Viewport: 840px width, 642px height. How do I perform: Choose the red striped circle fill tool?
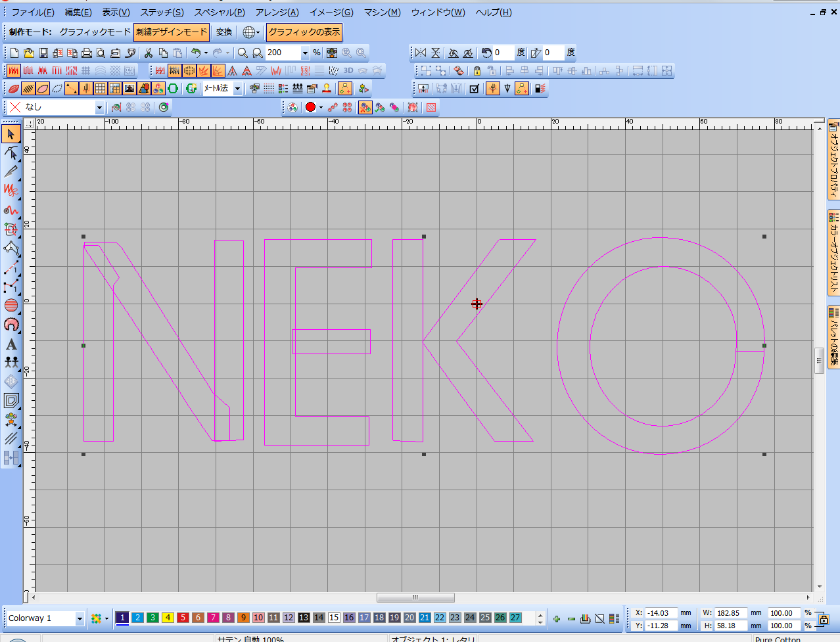[11, 306]
